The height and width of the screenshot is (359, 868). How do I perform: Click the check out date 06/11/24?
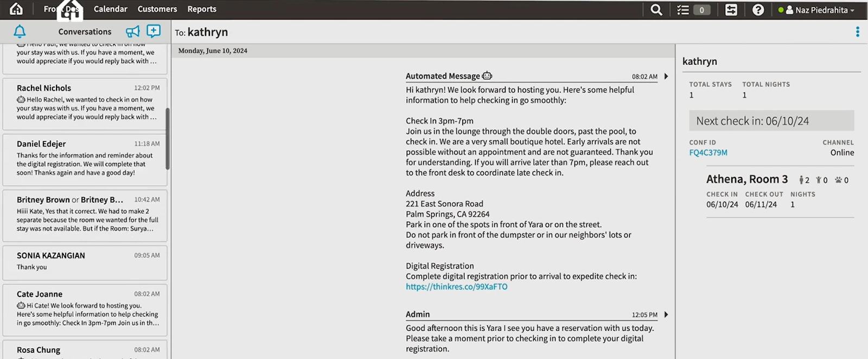(761, 205)
